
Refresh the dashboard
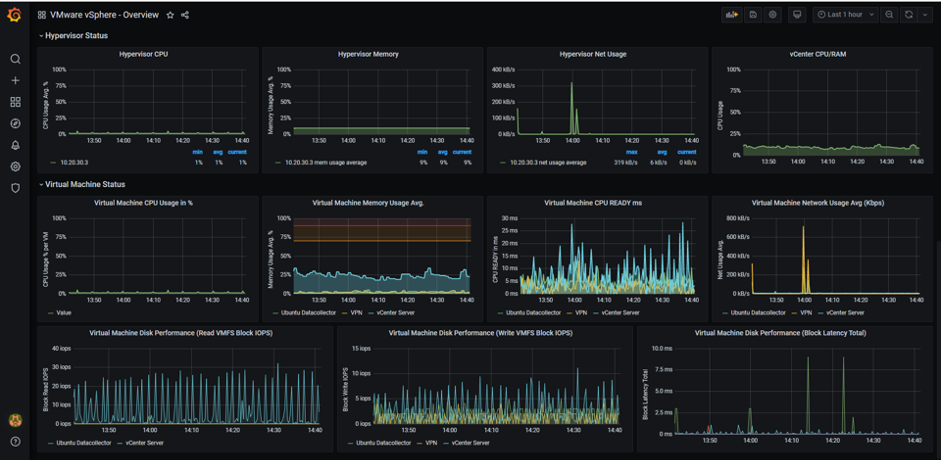click(909, 15)
